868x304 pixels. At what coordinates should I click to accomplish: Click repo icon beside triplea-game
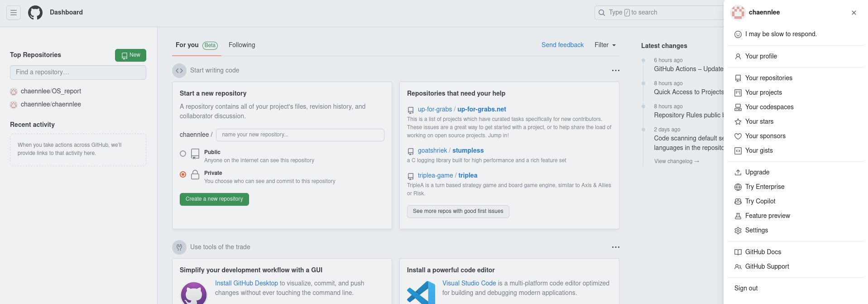411,176
